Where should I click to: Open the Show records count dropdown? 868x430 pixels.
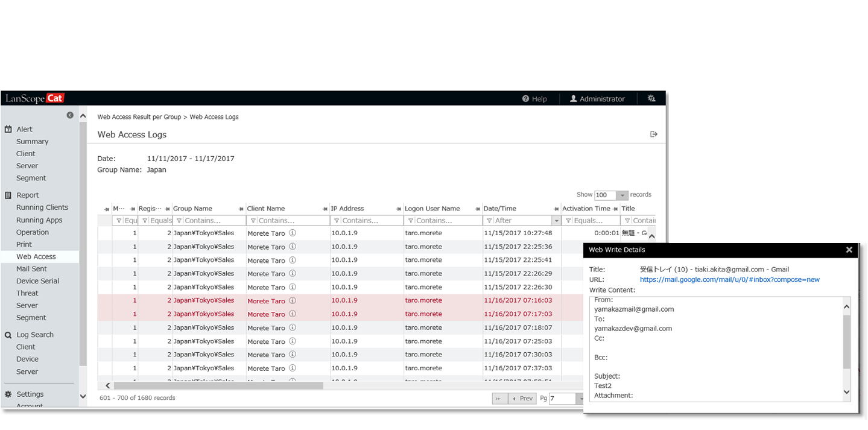(x=622, y=195)
